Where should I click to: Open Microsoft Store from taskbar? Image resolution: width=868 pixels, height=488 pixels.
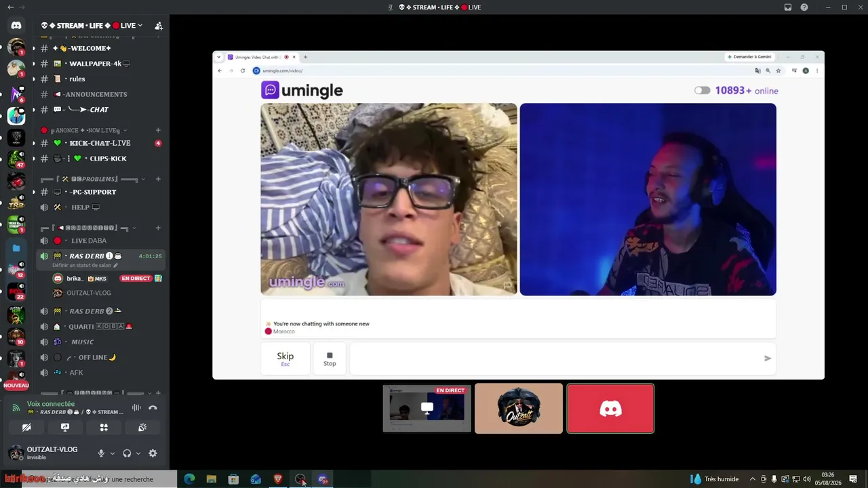233,479
